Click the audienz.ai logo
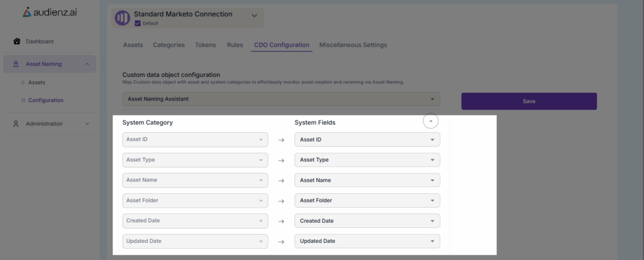644x260 pixels. coord(49,12)
